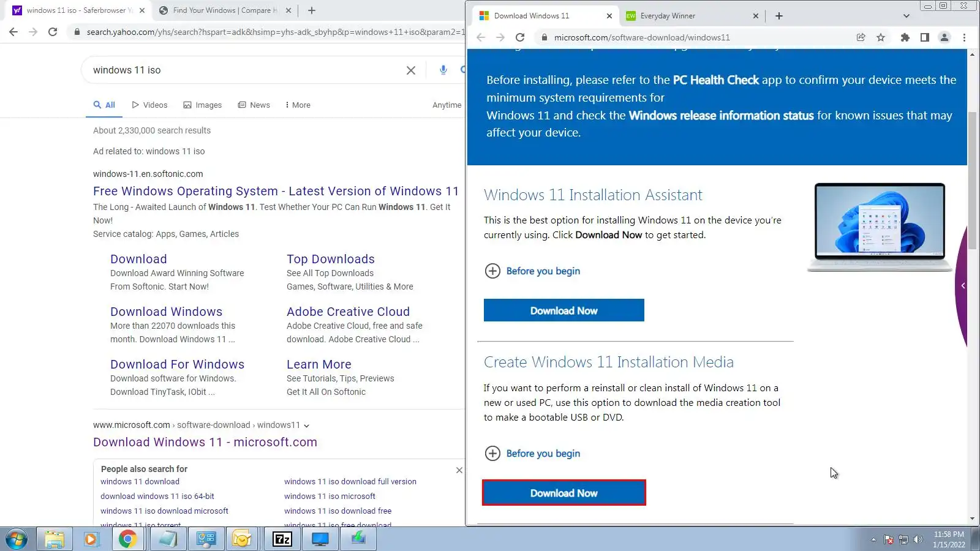
Task: Open a new tab next to Everyday Winner
Action: point(779,16)
